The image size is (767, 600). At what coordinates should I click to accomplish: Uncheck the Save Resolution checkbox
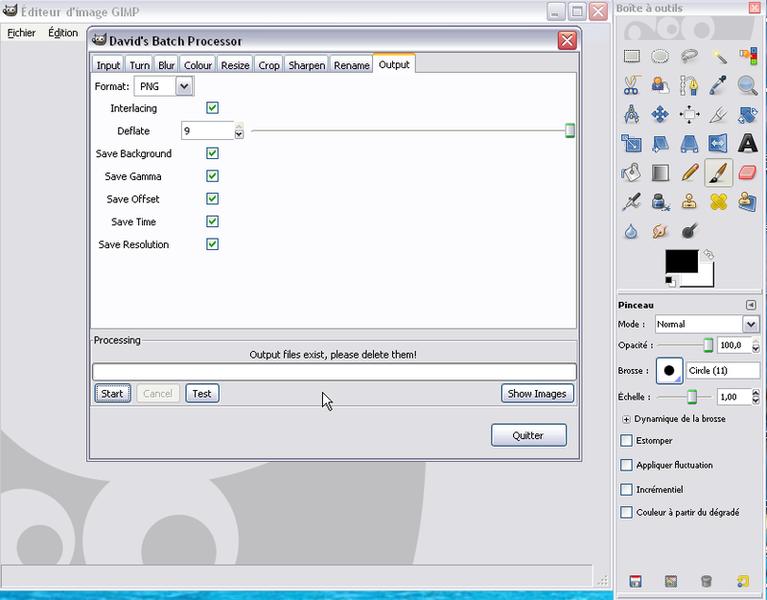(x=212, y=244)
